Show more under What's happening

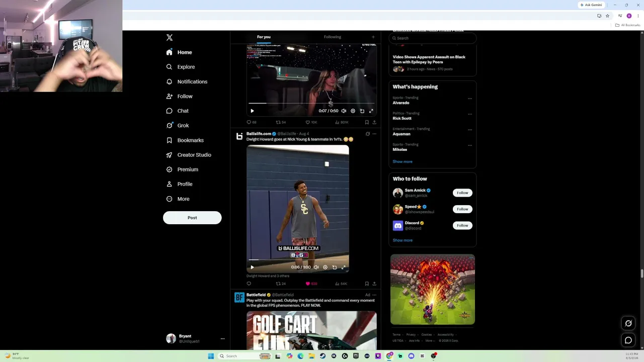[403, 162]
